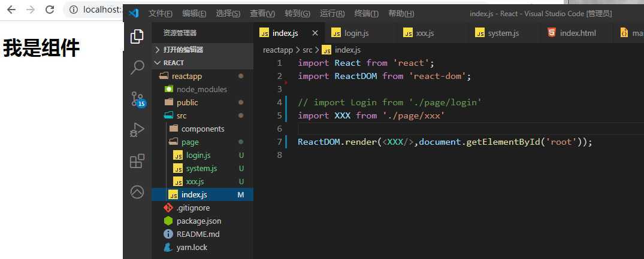
Task: Open the 帮助(H) menu
Action: tap(401, 14)
